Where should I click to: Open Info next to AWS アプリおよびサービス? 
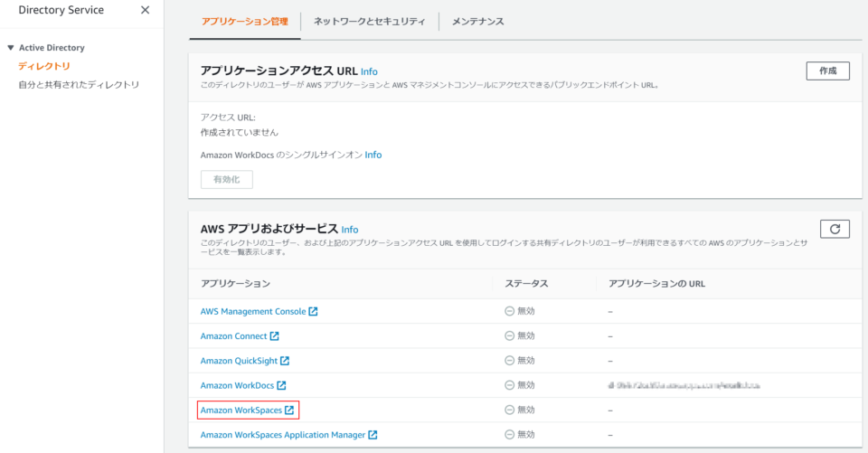point(350,230)
